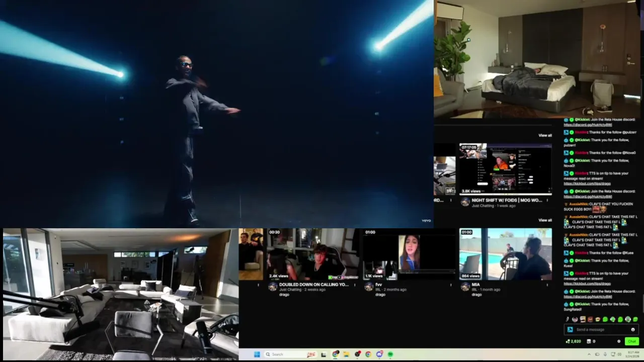Click the DOUBLED DOWN ON CALLING YO title
The width and height of the screenshot is (644, 362).
(314, 285)
